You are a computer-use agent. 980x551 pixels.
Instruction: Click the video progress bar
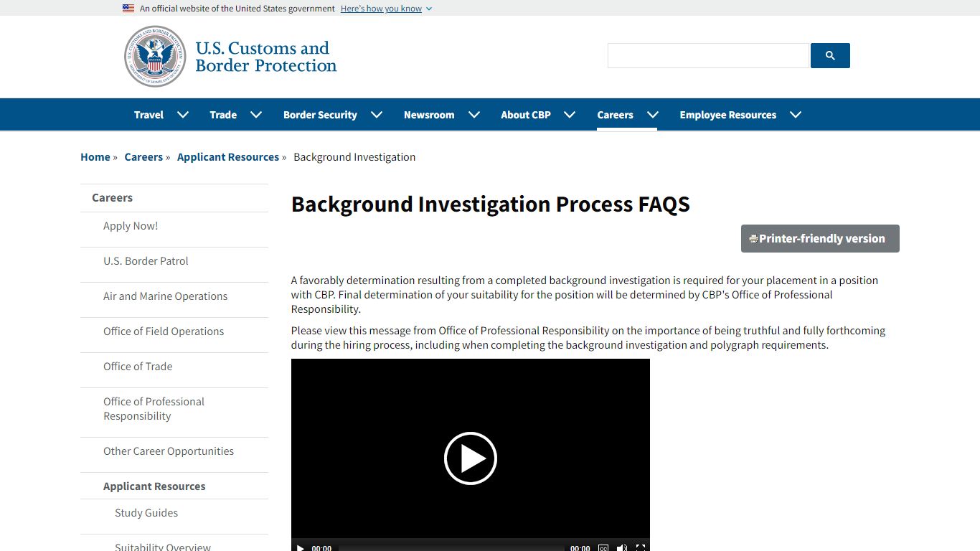click(x=451, y=549)
